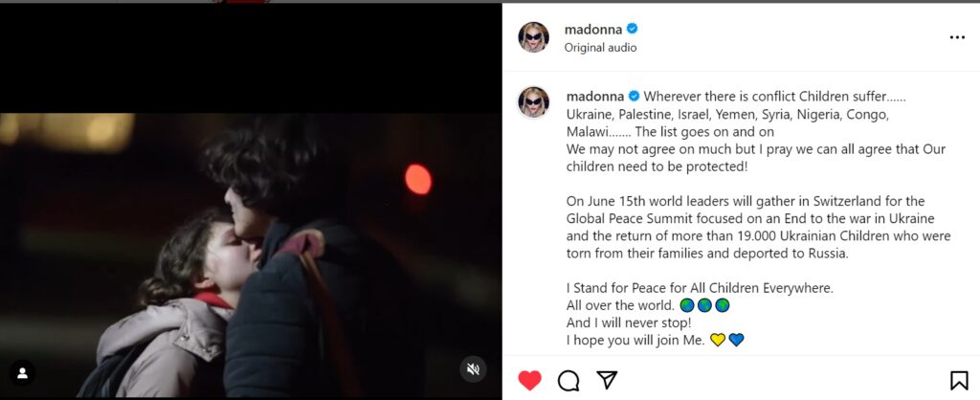Click the caption text about Global Peace Summit
Screen dimensions: 980x400
point(758,228)
